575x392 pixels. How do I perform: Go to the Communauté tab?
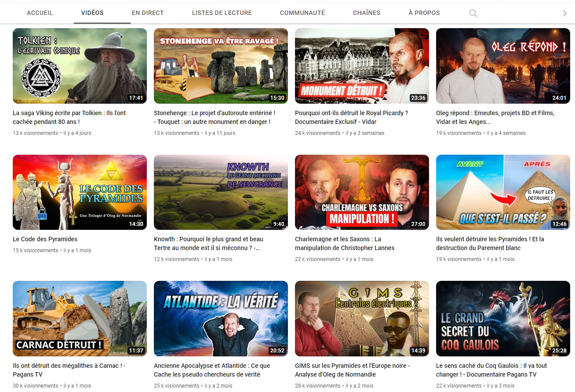(x=302, y=13)
